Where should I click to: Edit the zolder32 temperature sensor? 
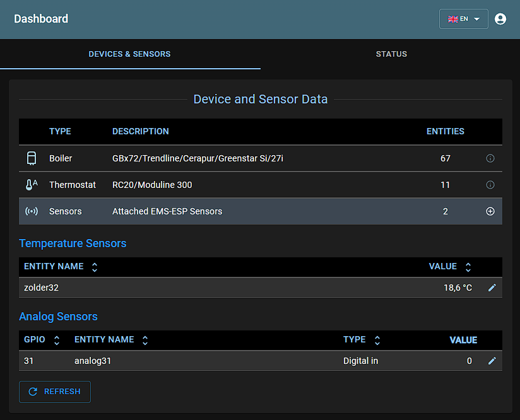[x=492, y=288]
